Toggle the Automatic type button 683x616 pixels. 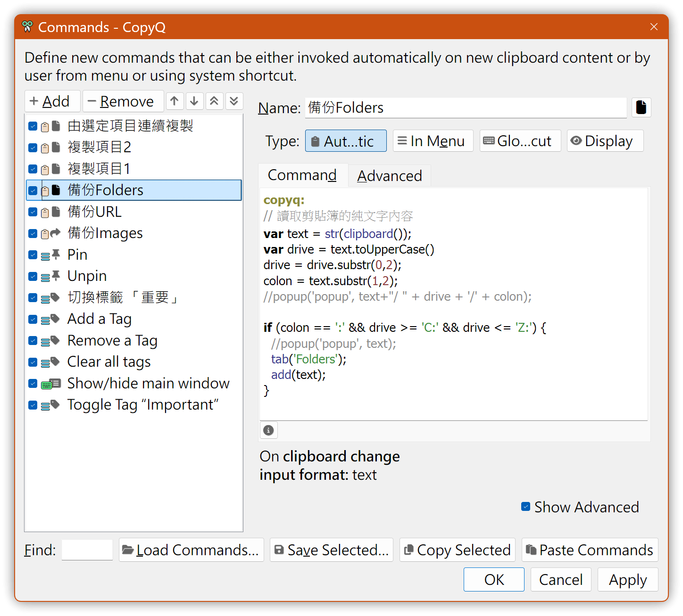click(346, 141)
